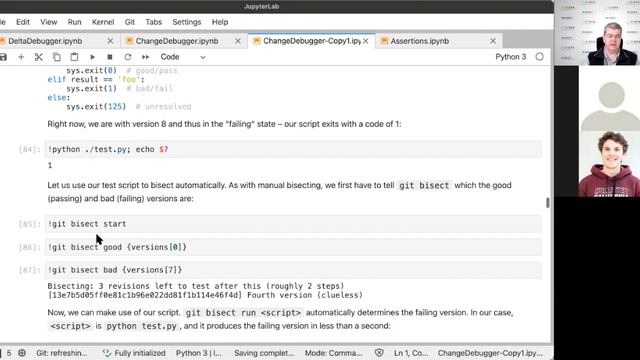
Task: Open the cell type Code dropdown
Action: tap(182, 57)
